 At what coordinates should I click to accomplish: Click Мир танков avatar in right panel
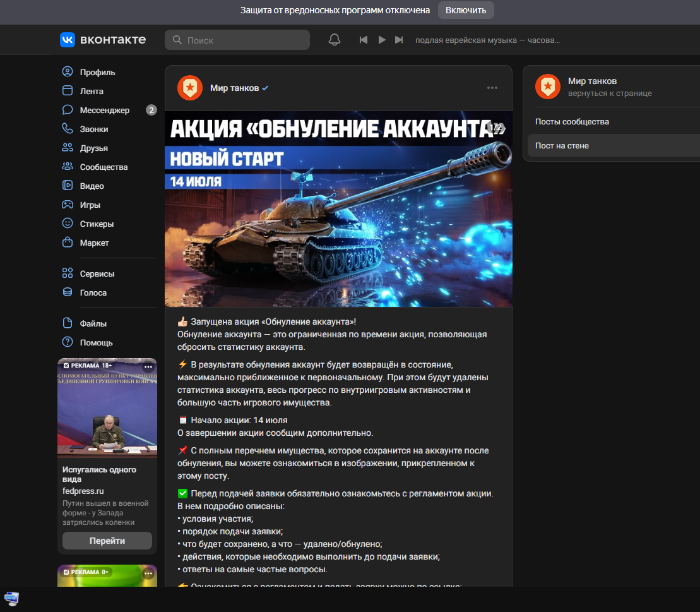point(548,87)
